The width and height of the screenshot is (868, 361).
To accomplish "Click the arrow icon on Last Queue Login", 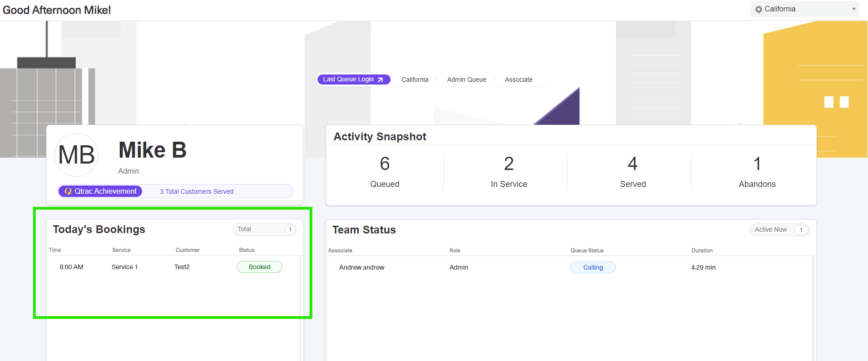I will pyautogui.click(x=380, y=80).
